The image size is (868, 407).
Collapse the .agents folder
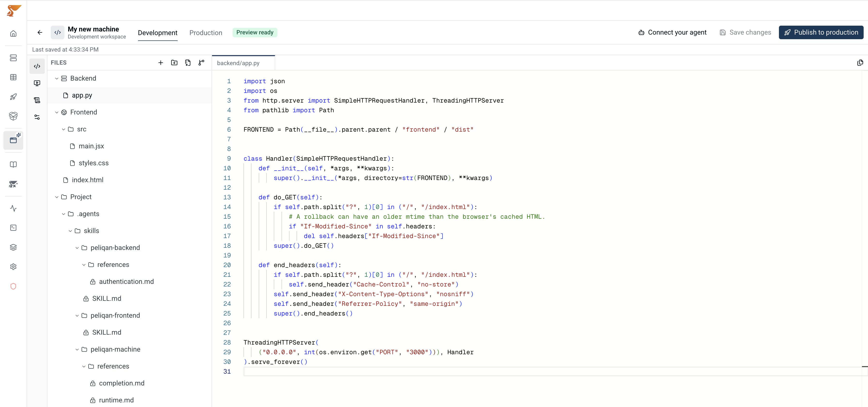click(x=63, y=214)
